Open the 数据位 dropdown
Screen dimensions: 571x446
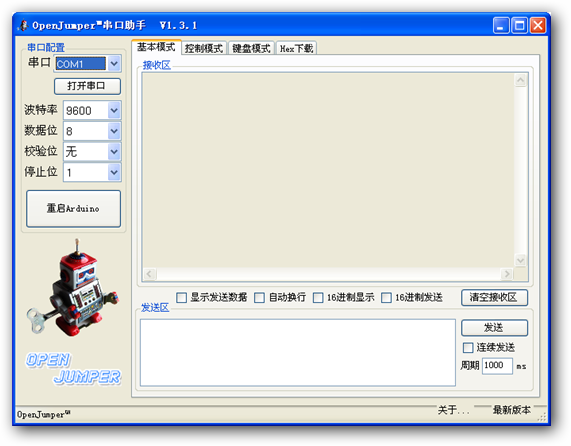[x=114, y=131]
